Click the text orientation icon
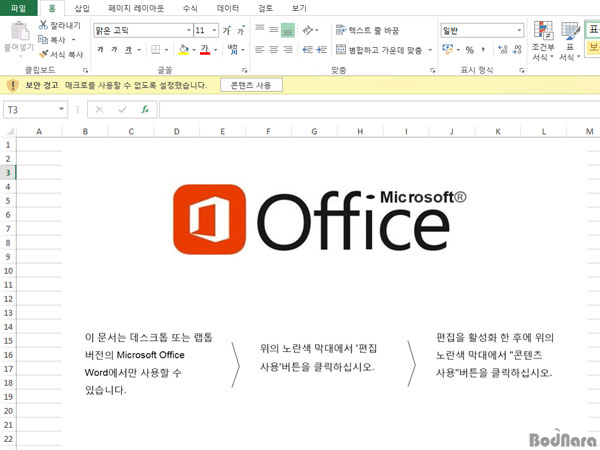 [307, 30]
